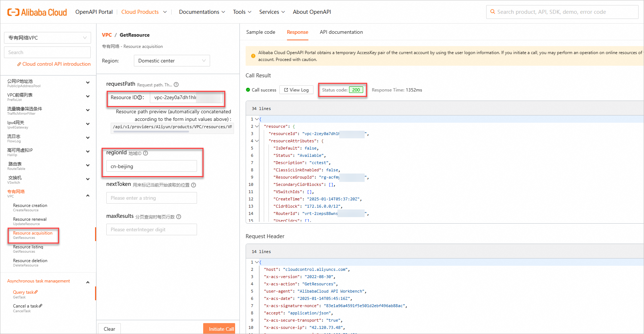
Task: Click the nextToken help question icon
Action: click(193, 185)
